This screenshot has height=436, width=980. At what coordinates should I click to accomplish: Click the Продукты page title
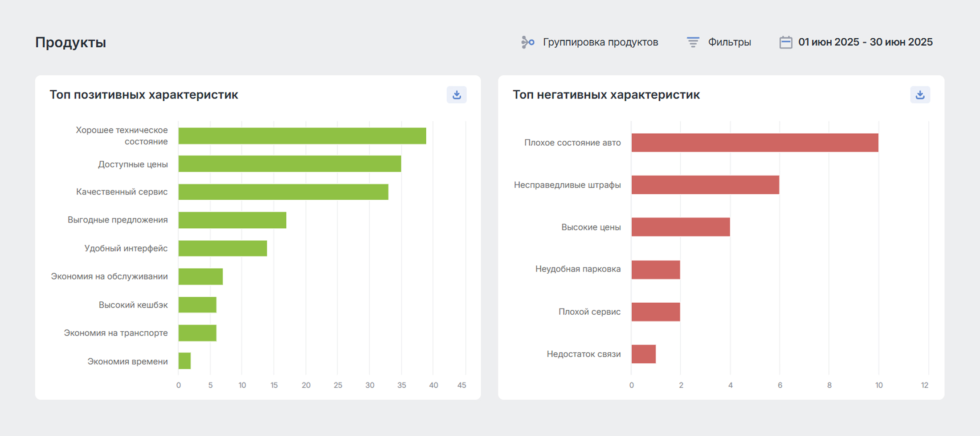click(70, 42)
